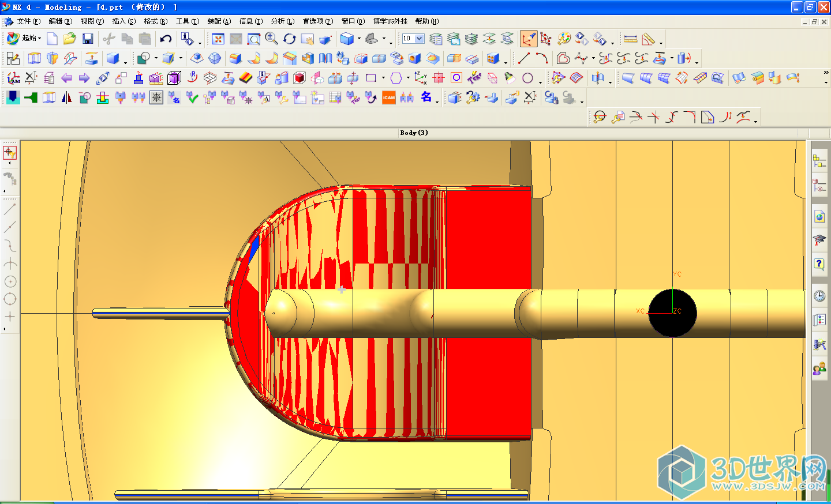Select the purple Text curve icon

point(474,78)
